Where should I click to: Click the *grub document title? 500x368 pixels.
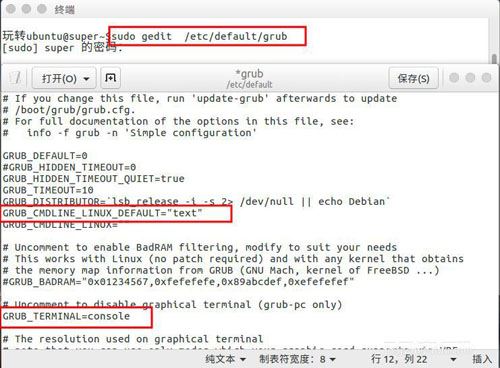249,74
